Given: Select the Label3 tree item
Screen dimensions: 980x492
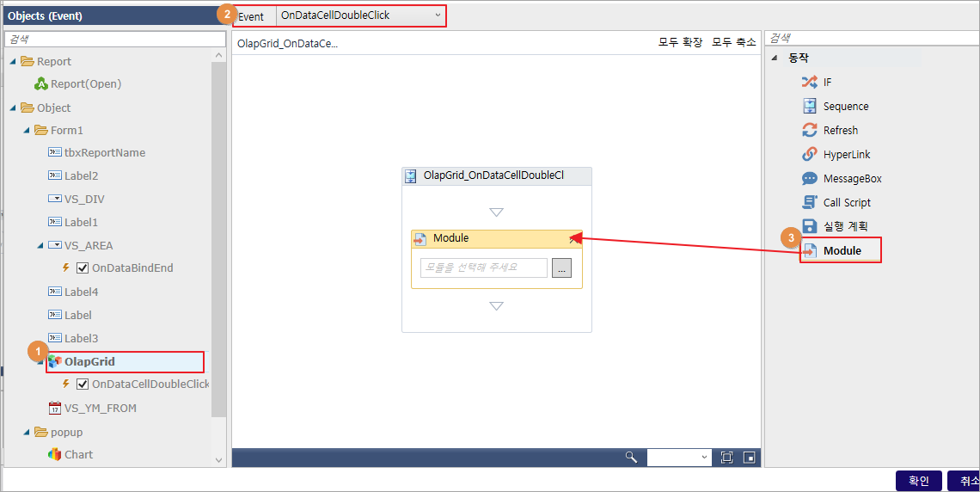Looking at the screenshot, I should click(82, 338).
